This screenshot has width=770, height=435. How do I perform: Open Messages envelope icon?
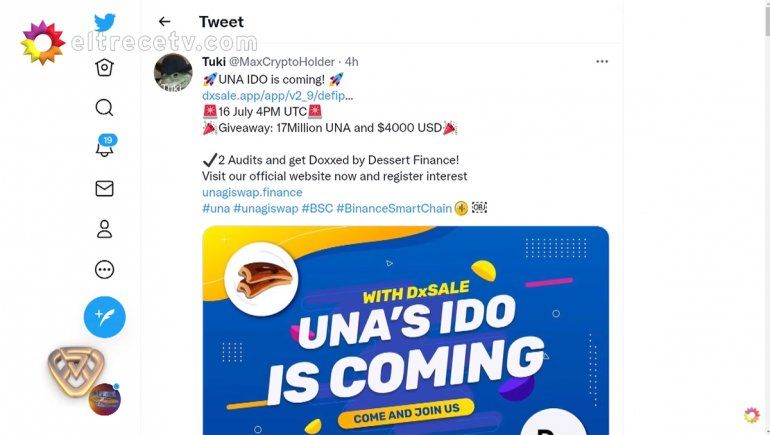click(x=104, y=189)
